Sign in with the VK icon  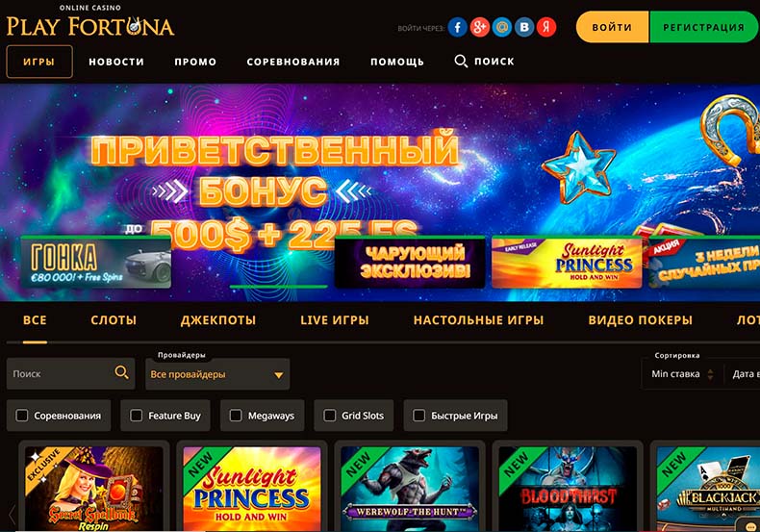(x=524, y=27)
